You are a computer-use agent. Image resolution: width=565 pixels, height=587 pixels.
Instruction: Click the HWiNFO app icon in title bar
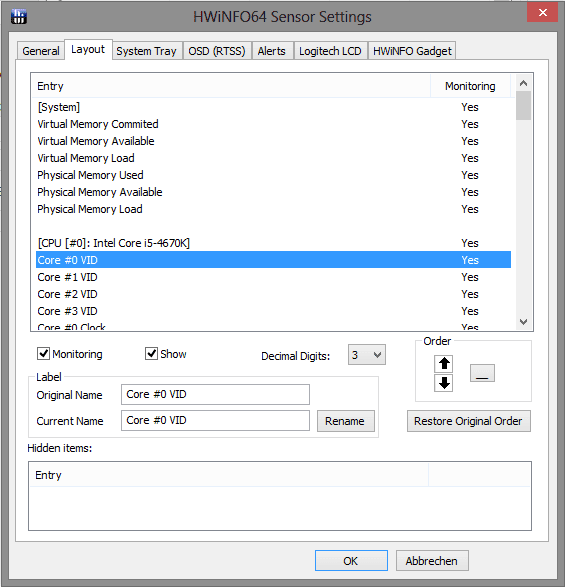click(19, 16)
